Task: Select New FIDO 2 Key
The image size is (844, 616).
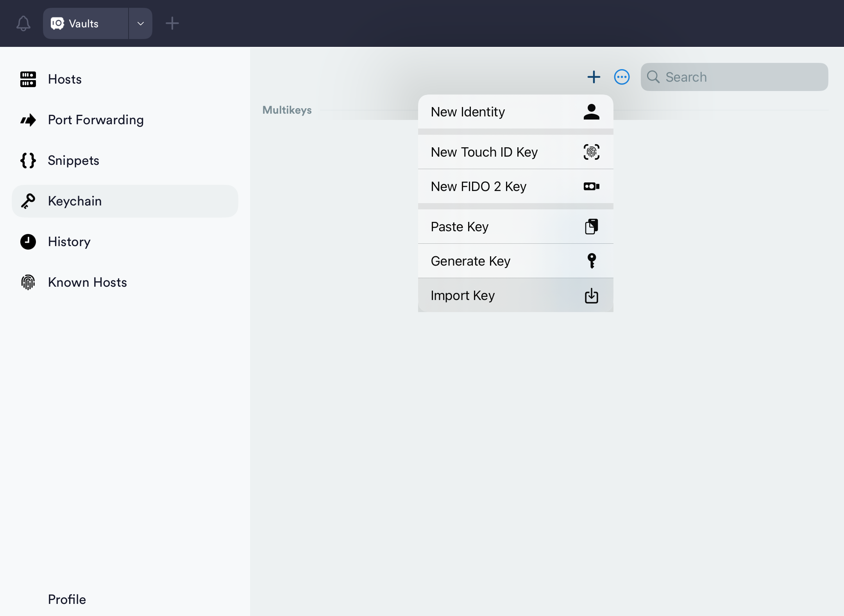Action: click(515, 186)
